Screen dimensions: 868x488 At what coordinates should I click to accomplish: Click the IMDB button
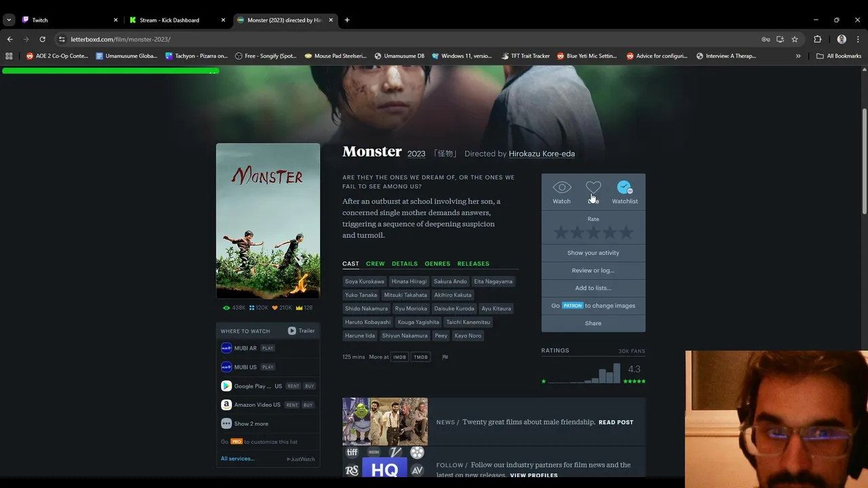click(x=399, y=357)
